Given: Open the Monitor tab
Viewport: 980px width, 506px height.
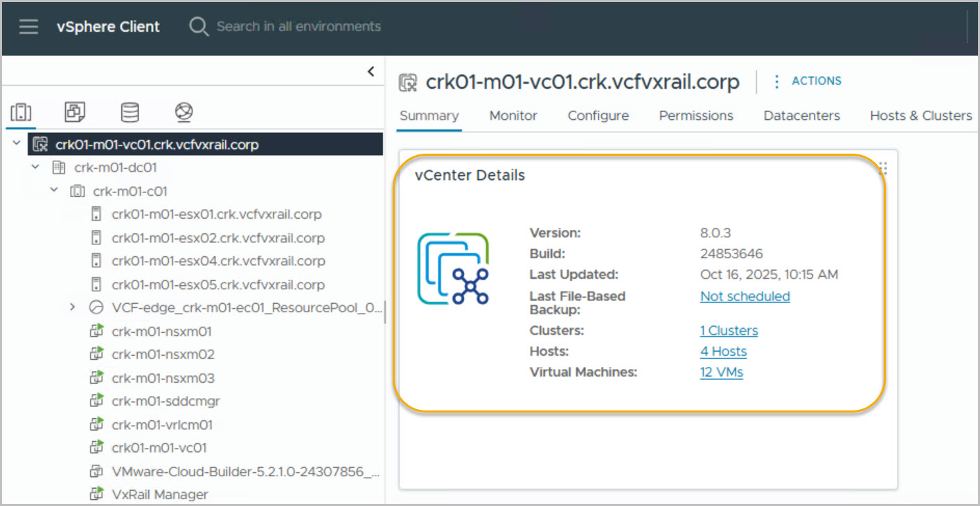Looking at the screenshot, I should click(513, 116).
